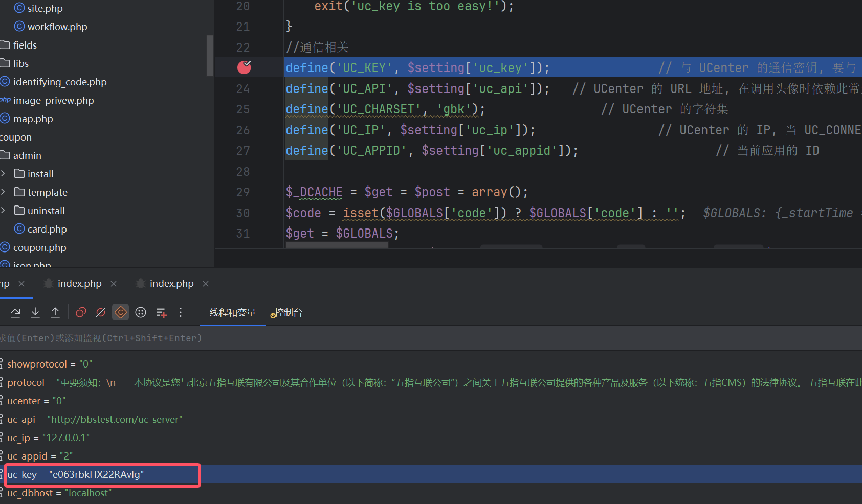Remove the red breakpoint on the UC_KEY line
The image size is (862, 504).
[244, 67]
